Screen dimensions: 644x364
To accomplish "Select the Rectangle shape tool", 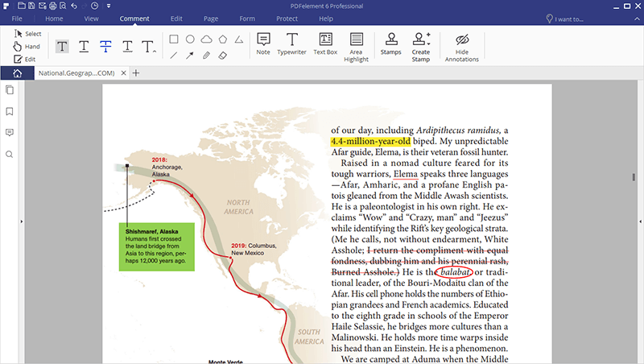I will [174, 39].
